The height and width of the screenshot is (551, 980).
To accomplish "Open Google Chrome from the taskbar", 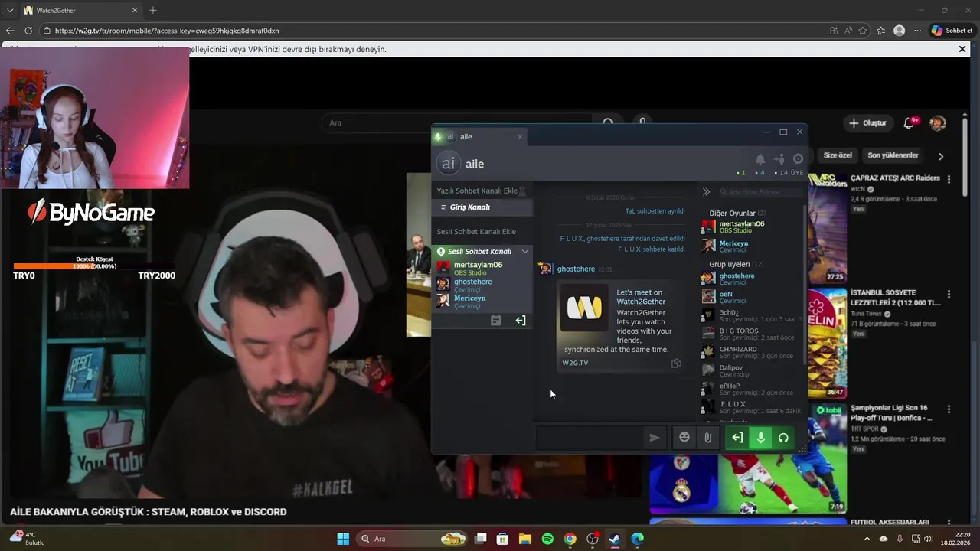I will tap(570, 539).
